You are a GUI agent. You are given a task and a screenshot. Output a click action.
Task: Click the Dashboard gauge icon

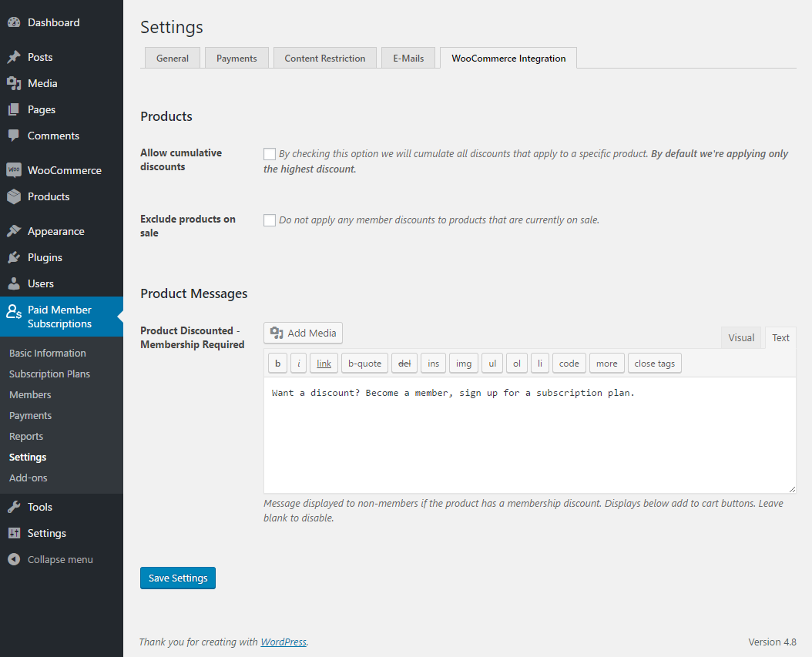14,23
